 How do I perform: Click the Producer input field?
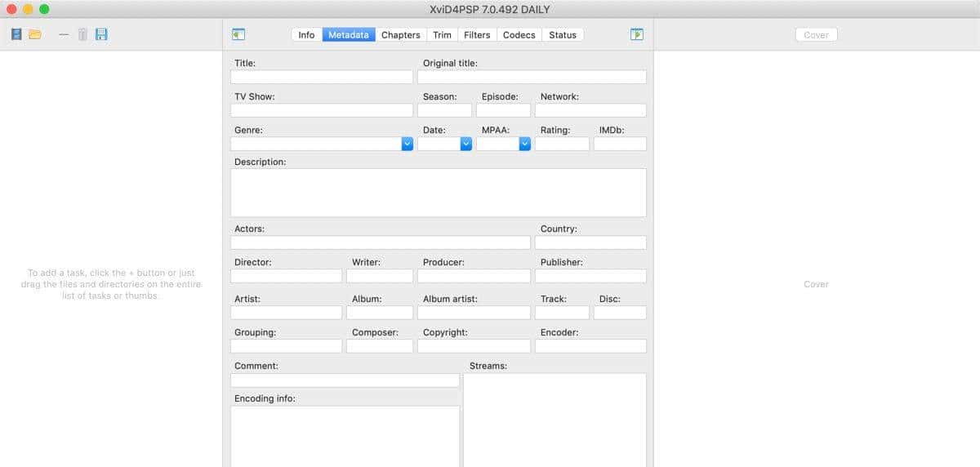[474, 276]
